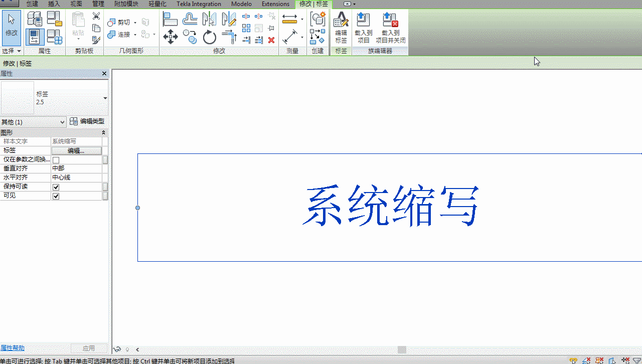
Task: Select the Copy tool with two circles
Action: pyautogui.click(x=190, y=37)
